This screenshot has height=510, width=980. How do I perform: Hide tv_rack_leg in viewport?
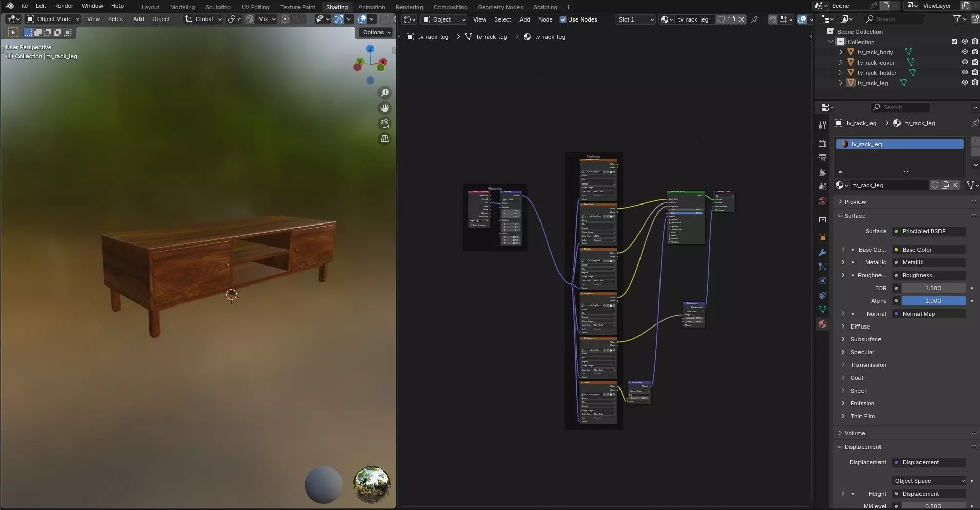tap(965, 83)
